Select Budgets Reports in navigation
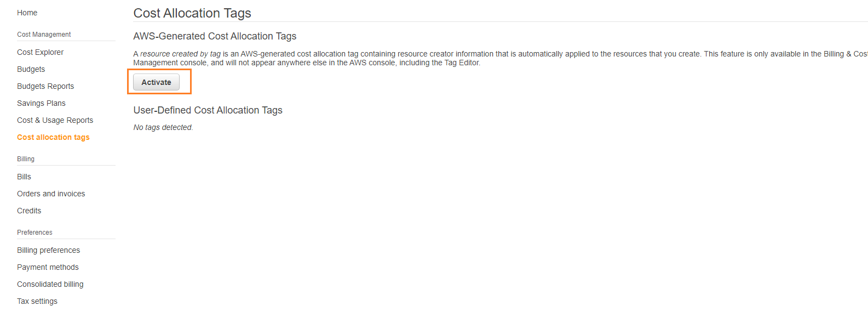Viewport: 868px width, 317px height. pyautogui.click(x=45, y=86)
